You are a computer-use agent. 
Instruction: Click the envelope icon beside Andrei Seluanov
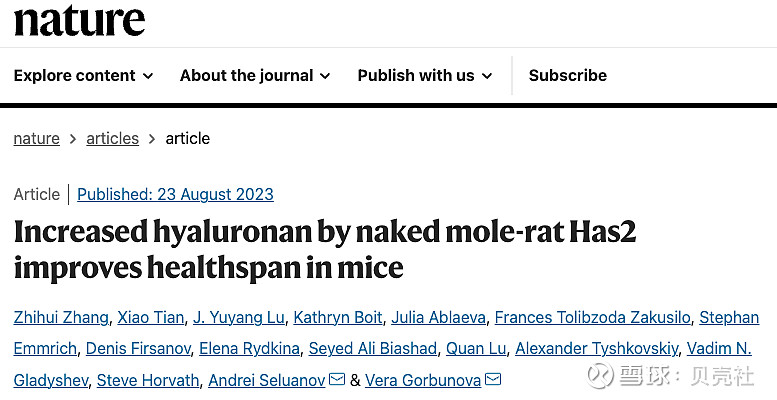pyautogui.click(x=337, y=380)
